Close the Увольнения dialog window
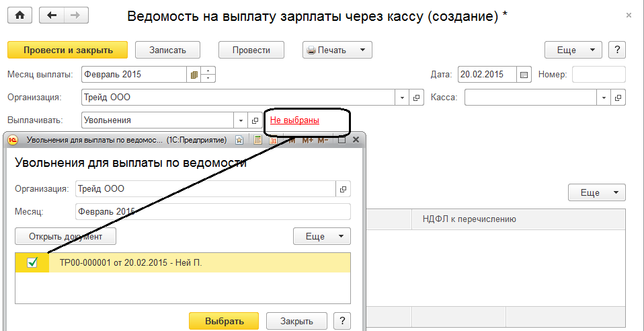The height and width of the screenshot is (331, 644). pos(356,140)
